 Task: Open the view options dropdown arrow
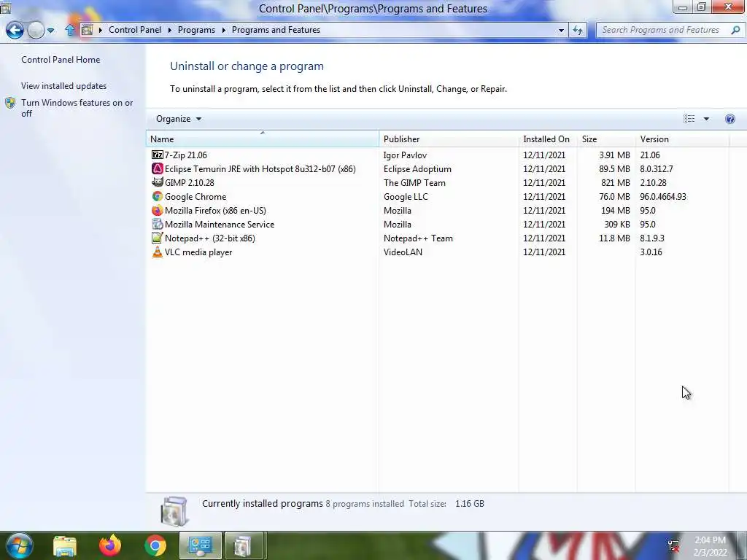(706, 119)
